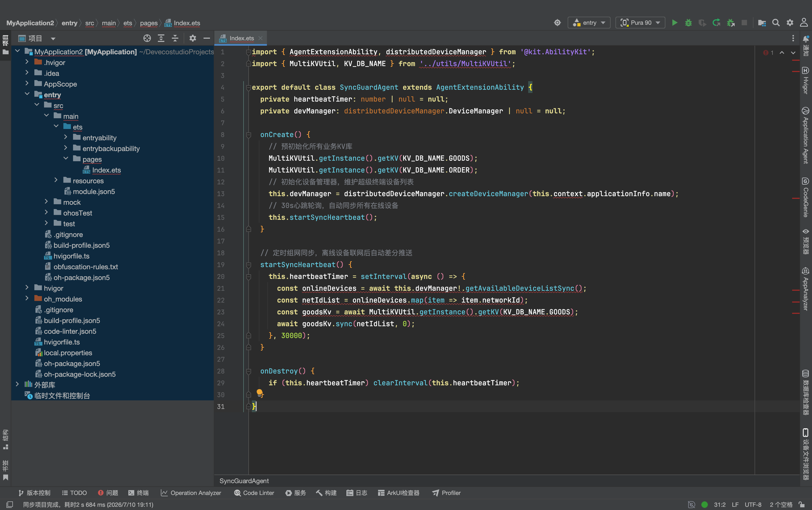Open the 版本控制 tool tab

coord(34,493)
